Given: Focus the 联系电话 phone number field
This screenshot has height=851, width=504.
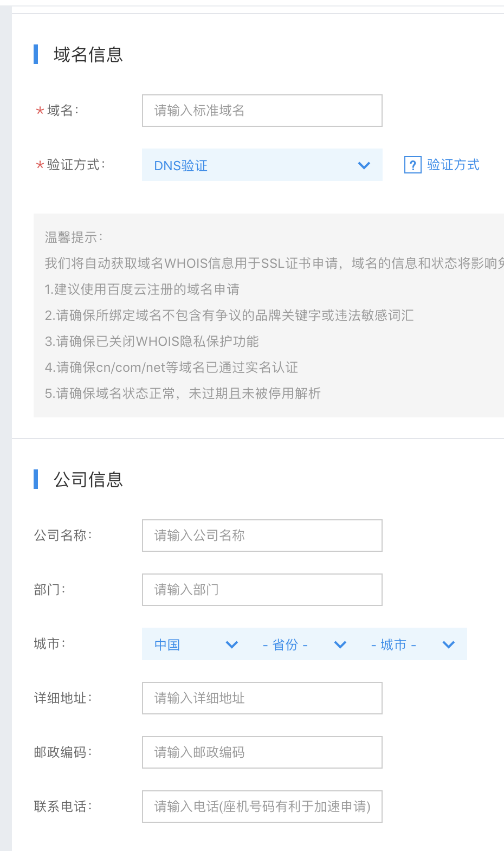Looking at the screenshot, I should click(x=262, y=807).
